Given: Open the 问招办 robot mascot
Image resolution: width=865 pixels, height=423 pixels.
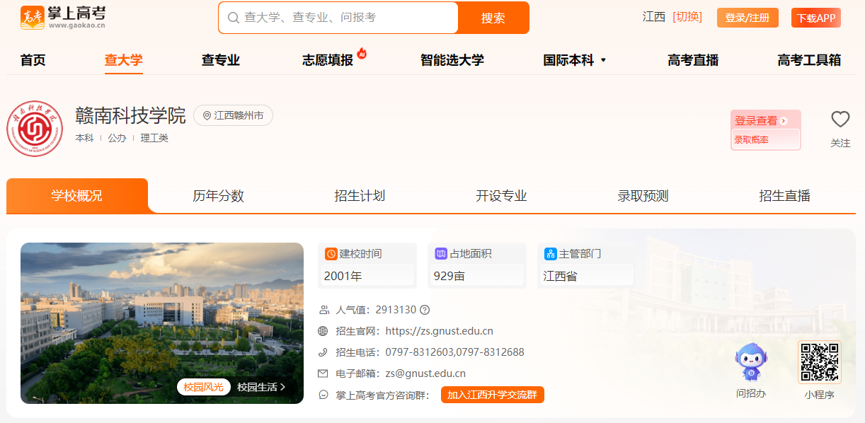Looking at the screenshot, I should [x=750, y=362].
